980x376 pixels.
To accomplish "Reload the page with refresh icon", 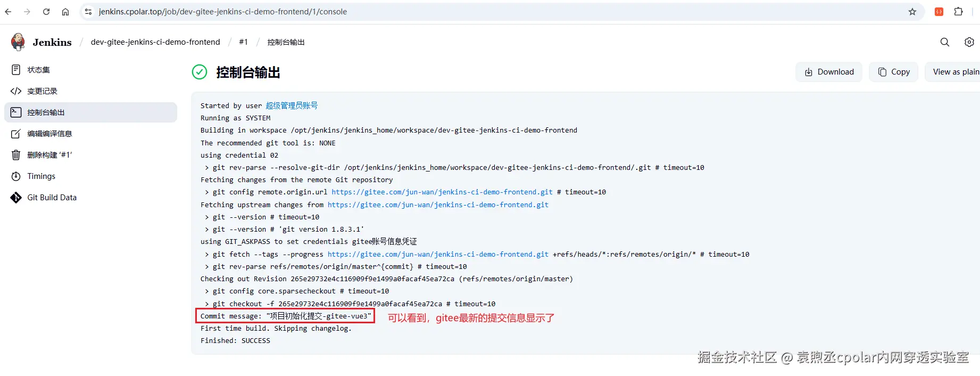I will (x=46, y=12).
